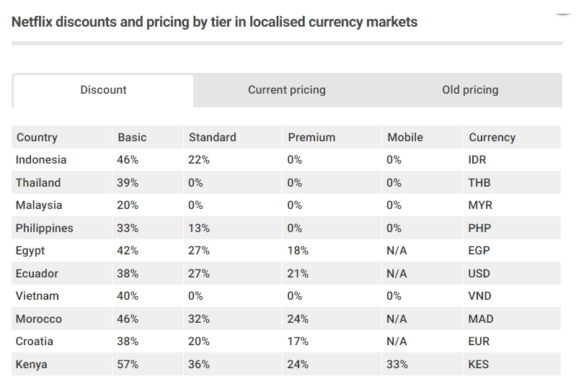
Task: Select the Indonesia row country cell
Action: [x=41, y=160]
